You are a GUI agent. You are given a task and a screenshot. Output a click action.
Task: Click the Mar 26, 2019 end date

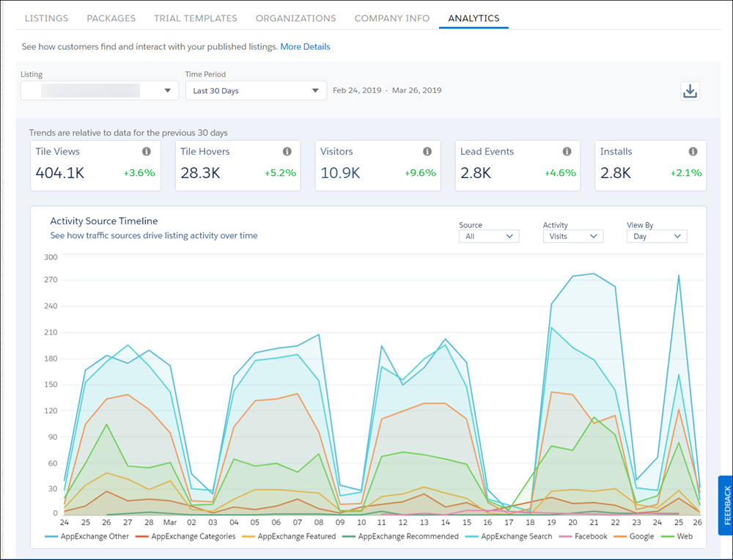(416, 90)
